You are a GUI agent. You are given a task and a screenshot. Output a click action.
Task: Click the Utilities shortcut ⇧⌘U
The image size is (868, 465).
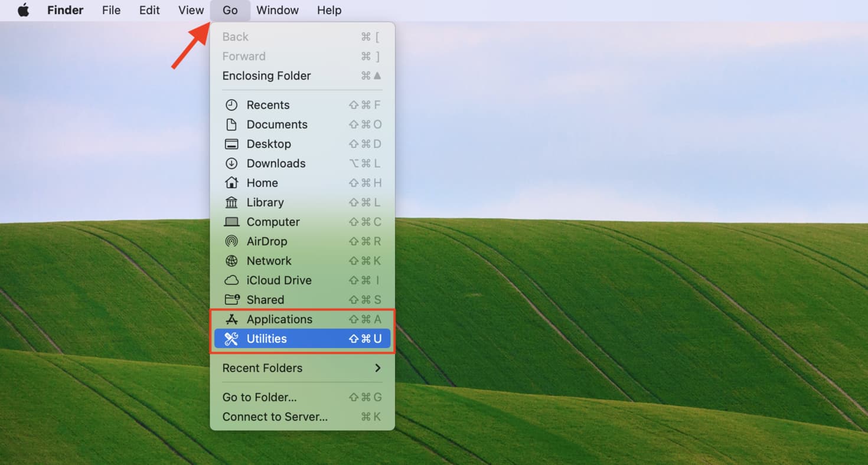pyautogui.click(x=366, y=339)
